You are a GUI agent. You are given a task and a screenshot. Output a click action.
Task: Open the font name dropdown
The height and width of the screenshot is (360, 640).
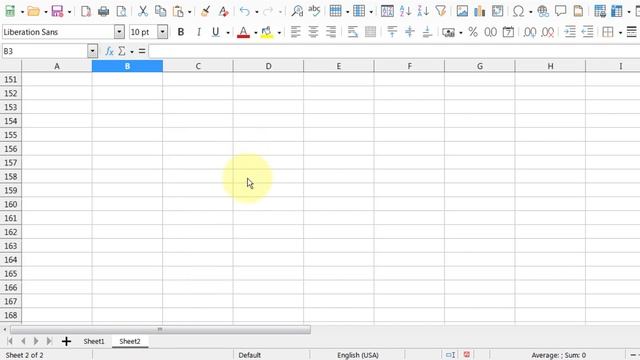[119, 32]
